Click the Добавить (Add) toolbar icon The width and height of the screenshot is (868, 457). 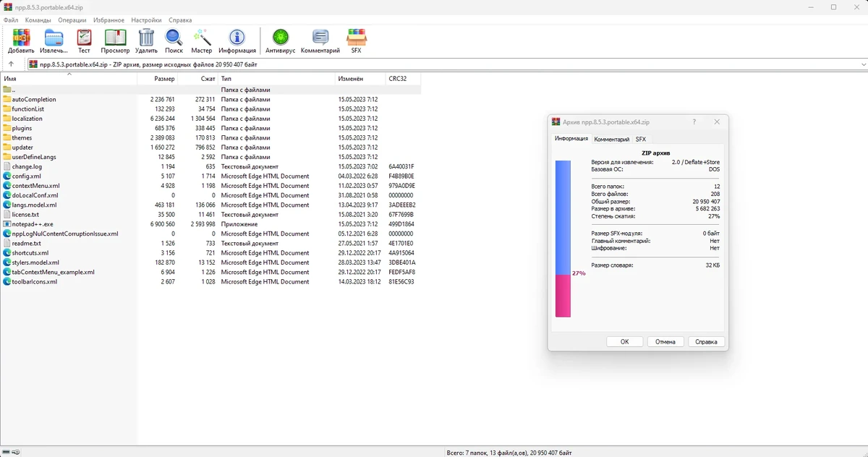21,38
